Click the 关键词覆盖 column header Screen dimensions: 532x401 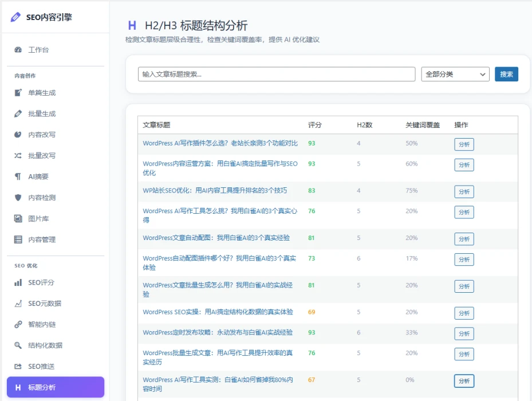(x=423, y=125)
